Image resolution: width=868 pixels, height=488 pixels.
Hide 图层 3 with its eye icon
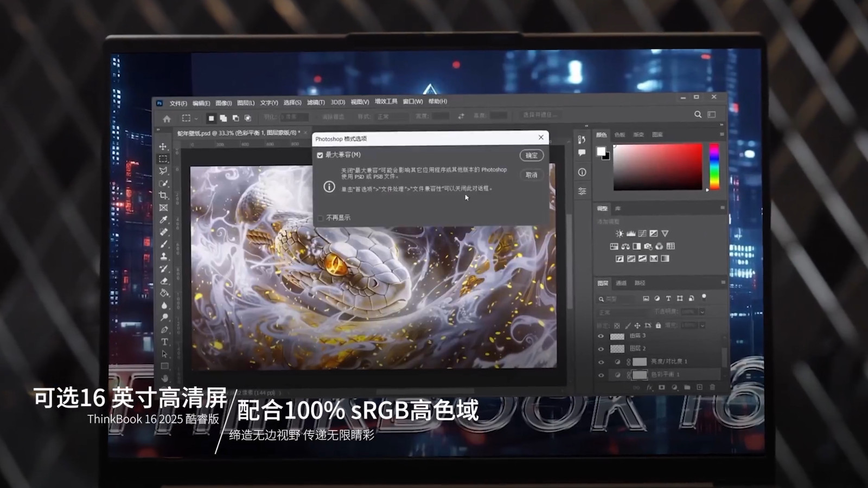601,336
